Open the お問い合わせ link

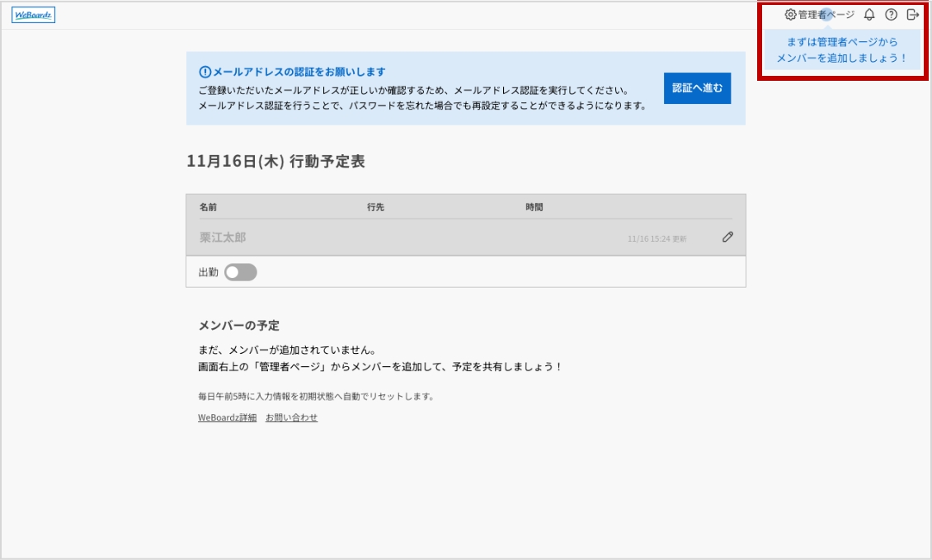[291, 418]
